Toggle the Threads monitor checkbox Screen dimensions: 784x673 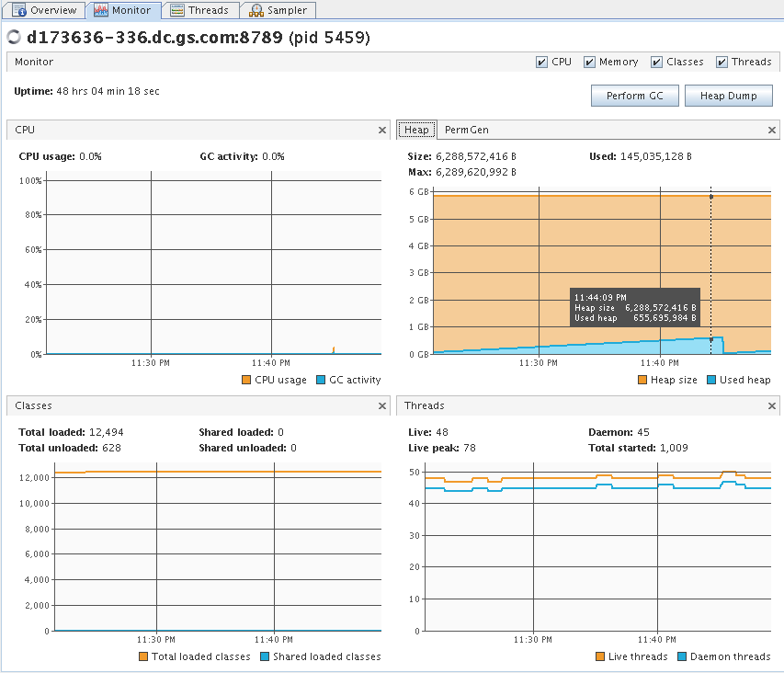(722, 63)
